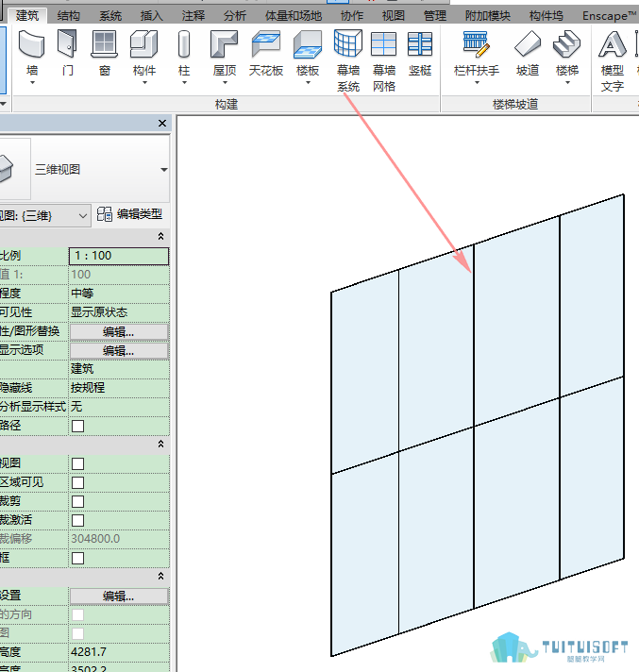Select the 屋顶 (Roof) tool icon

(x=224, y=44)
